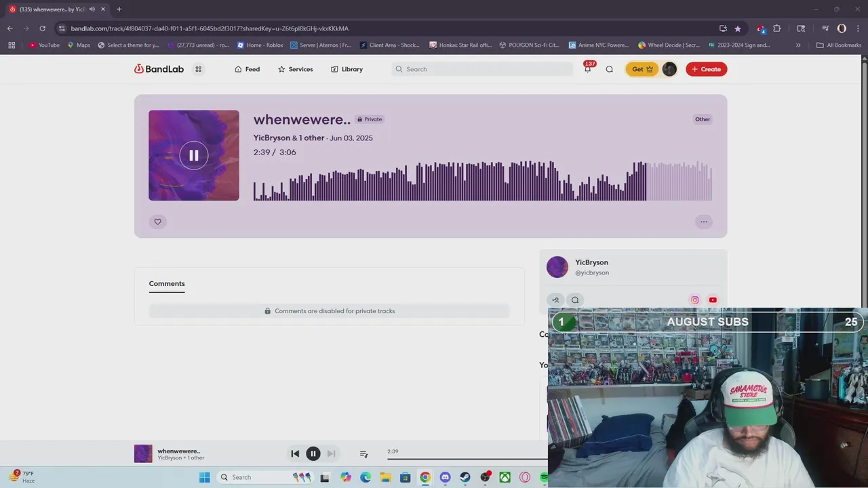Open YicBryson artist link under title
Screen dimensions: 868x488
(272, 138)
